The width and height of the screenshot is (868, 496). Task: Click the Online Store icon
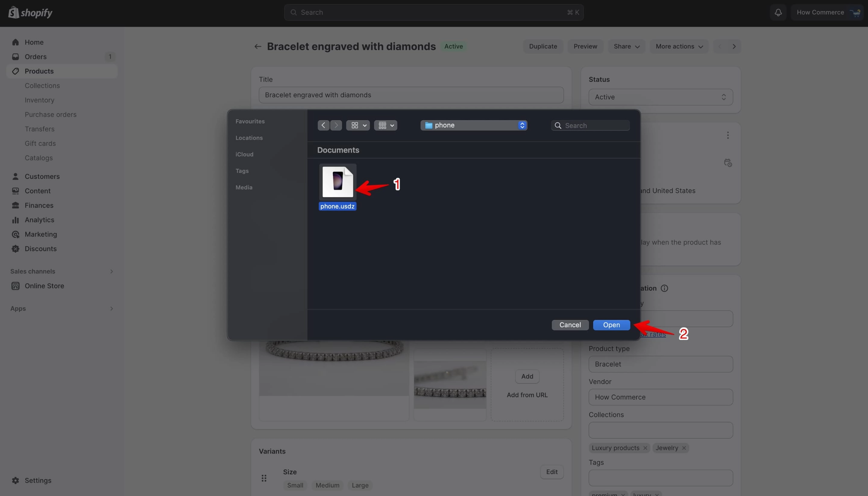[x=15, y=286]
